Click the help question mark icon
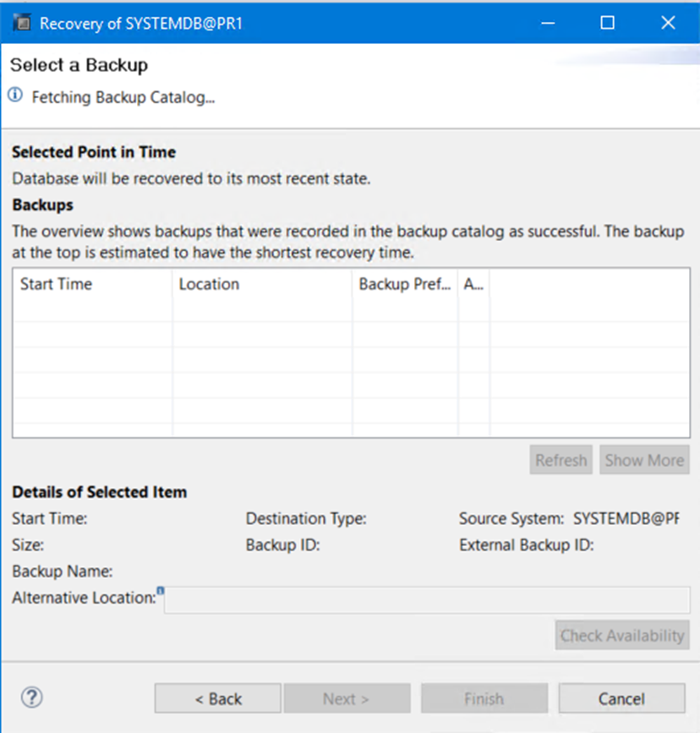 [x=31, y=697]
